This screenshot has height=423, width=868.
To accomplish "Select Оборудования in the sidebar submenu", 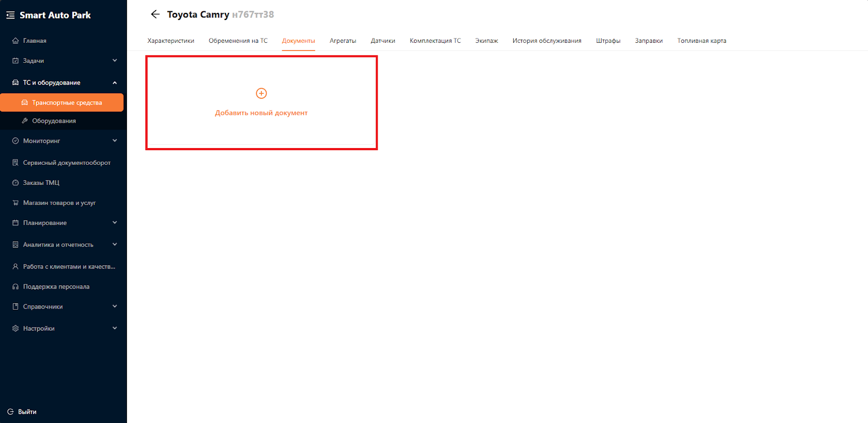I will pyautogui.click(x=54, y=121).
